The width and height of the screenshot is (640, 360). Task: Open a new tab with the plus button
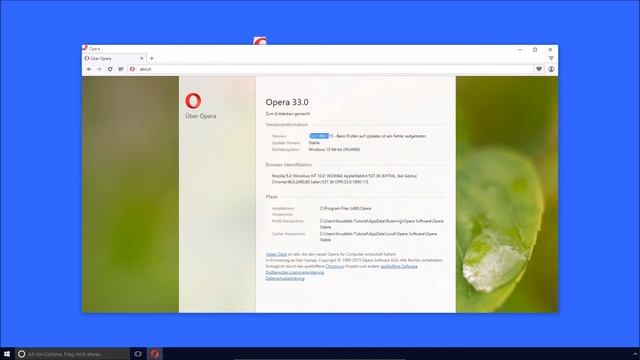(x=152, y=58)
